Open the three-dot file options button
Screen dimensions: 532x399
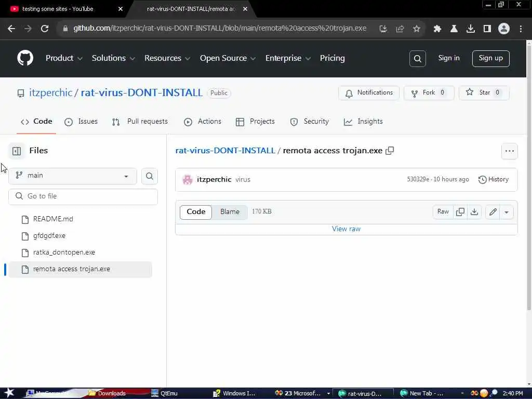click(510, 151)
